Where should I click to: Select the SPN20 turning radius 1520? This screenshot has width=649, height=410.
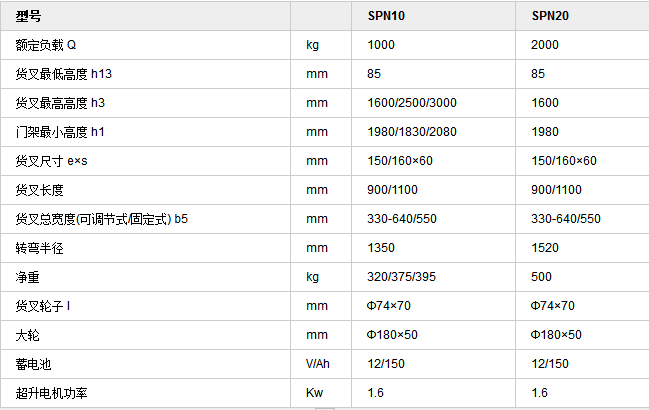pyautogui.click(x=545, y=247)
